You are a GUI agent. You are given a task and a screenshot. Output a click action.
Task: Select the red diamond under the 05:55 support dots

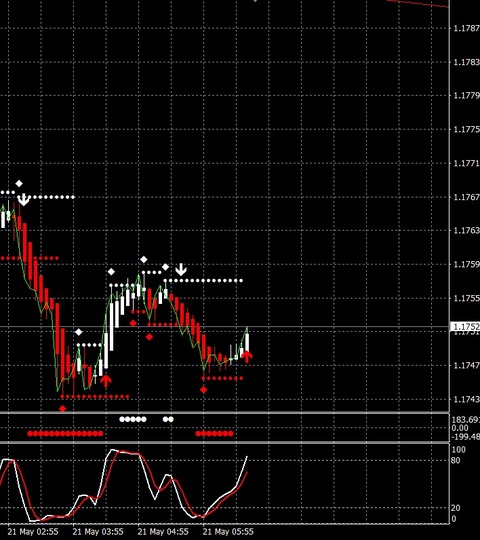[x=204, y=390]
